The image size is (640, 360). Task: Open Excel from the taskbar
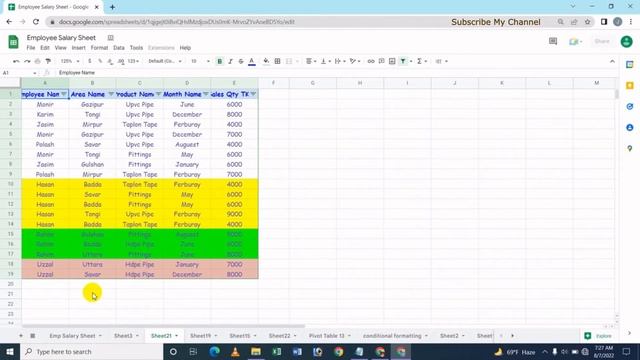[x=277, y=351]
